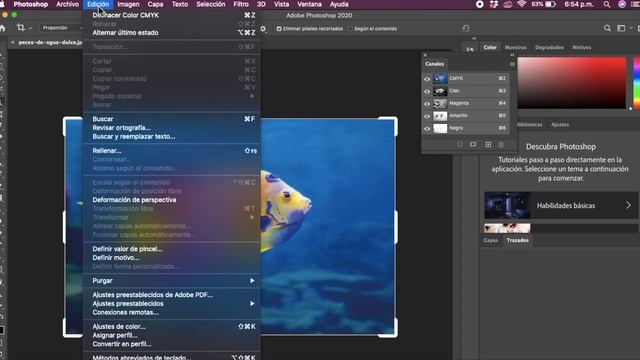
Task: Choose Ajustes de color...
Action: pos(171,327)
